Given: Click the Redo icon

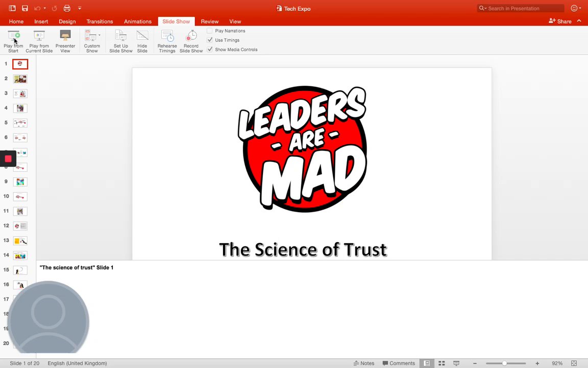Looking at the screenshot, I should (55, 8).
